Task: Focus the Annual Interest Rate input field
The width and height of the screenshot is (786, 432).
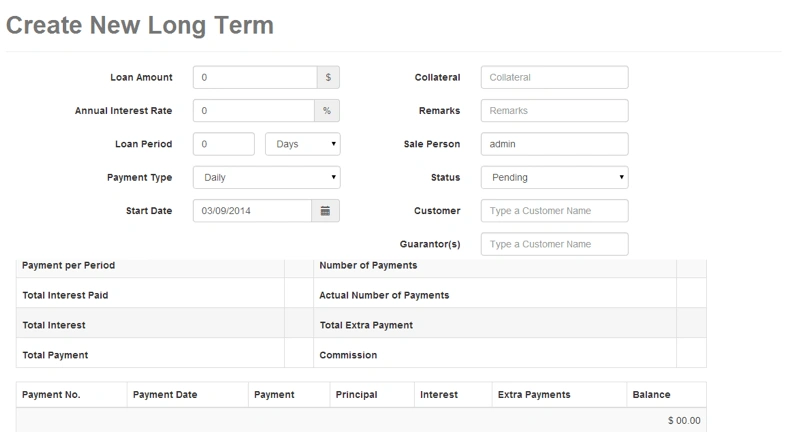Action: click(254, 111)
